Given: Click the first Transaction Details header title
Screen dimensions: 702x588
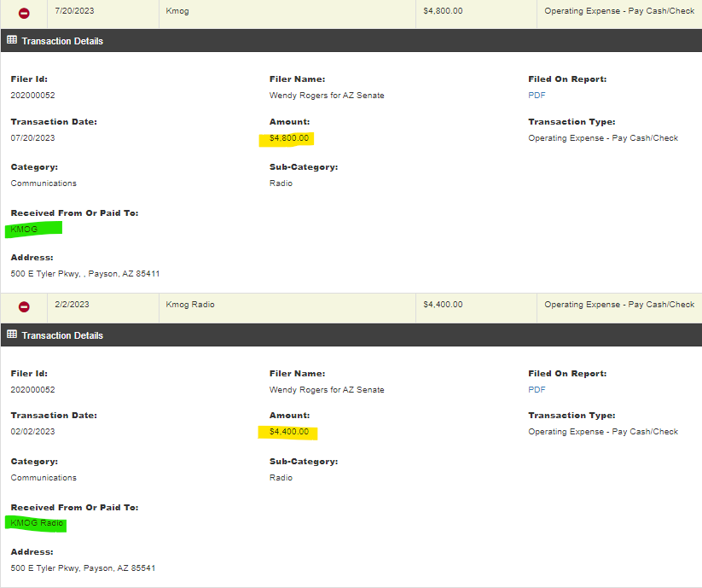Looking at the screenshot, I should click(62, 41).
